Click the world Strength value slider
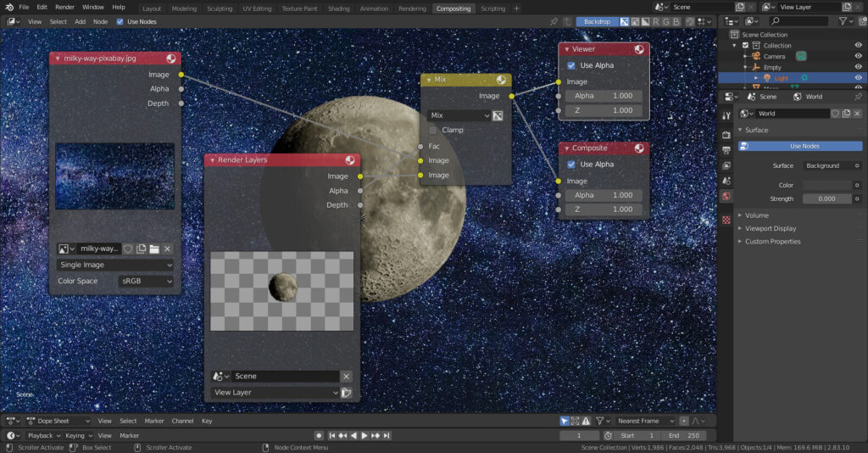The width and height of the screenshot is (868, 453). click(x=827, y=199)
